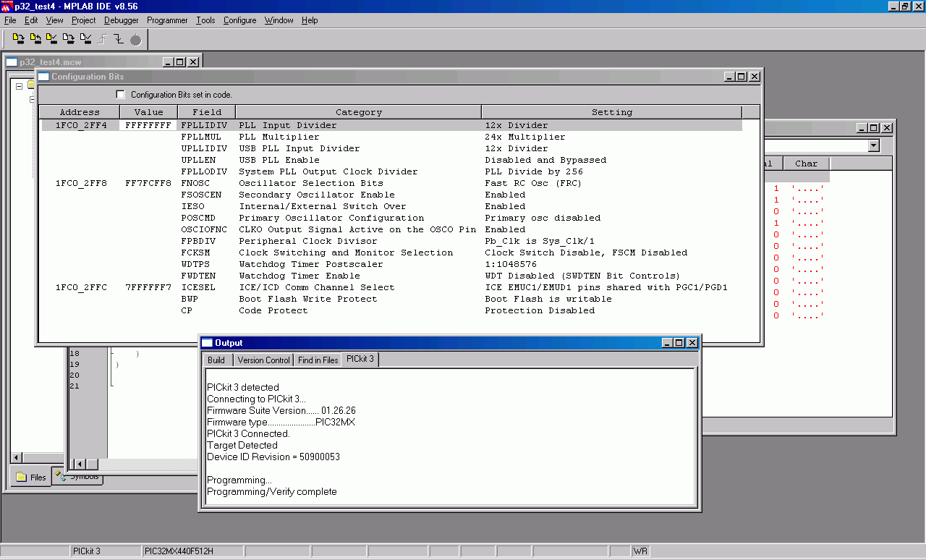Image resolution: width=926 pixels, height=560 pixels.
Task: Open the Configure menu
Action: pyautogui.click(x=239, y=20)
